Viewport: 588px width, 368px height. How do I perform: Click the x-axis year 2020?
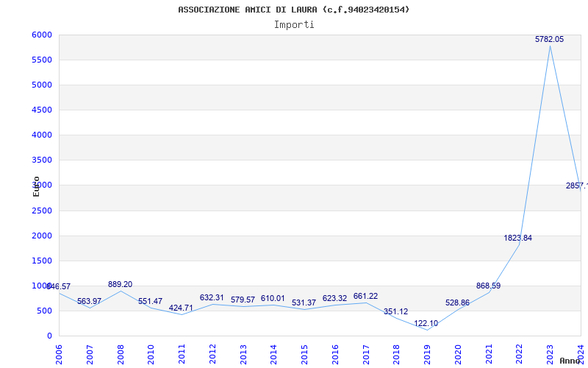point(458,355)
